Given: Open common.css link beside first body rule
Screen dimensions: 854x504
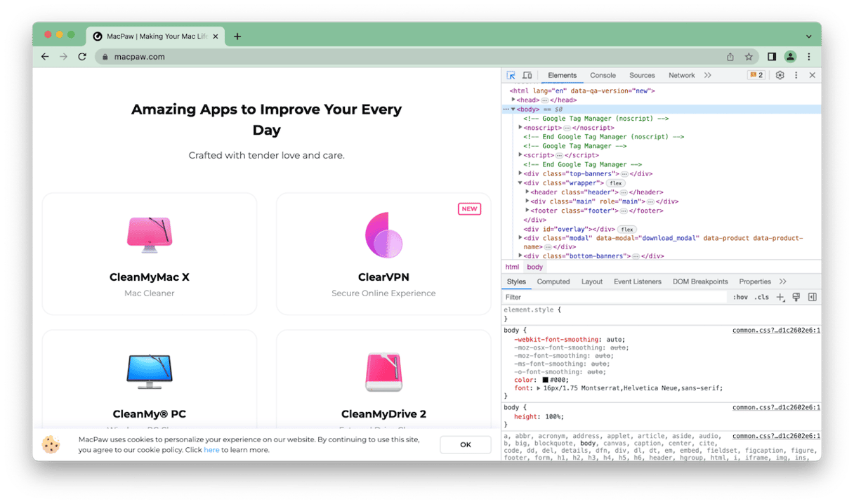Looking at the screenshot, I should point(776,330).
